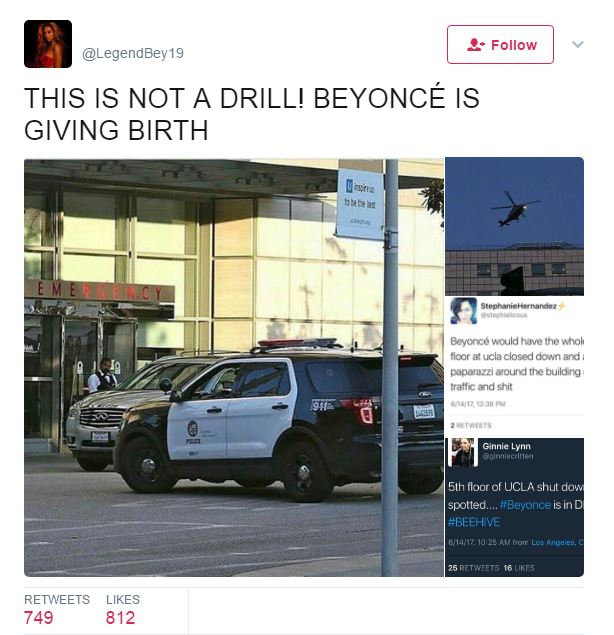View the 749 retweets count
Viewport: 614px width, 635px height.
pyautogui.click(x=38, y=618)
